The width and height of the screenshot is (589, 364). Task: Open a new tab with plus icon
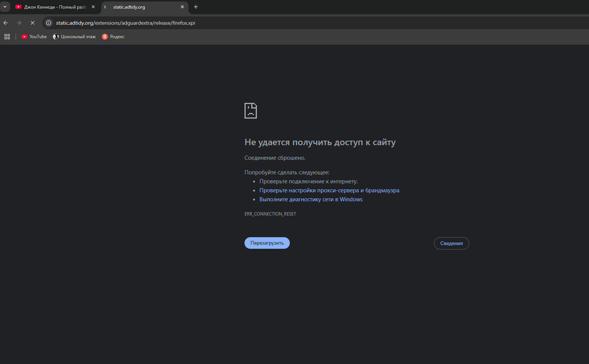pyautogui.click(x=196, y=7)
